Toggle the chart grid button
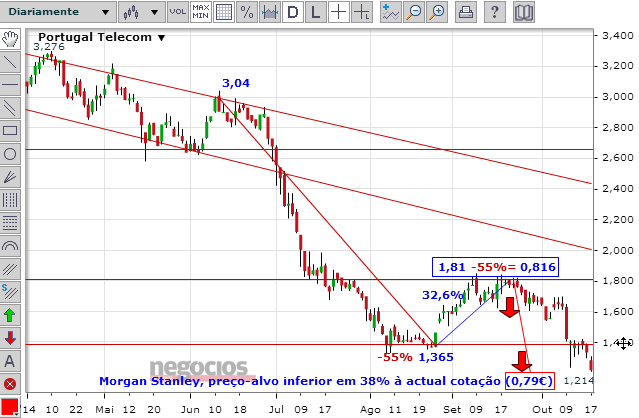The image size is (639, 418). [224, 12]
